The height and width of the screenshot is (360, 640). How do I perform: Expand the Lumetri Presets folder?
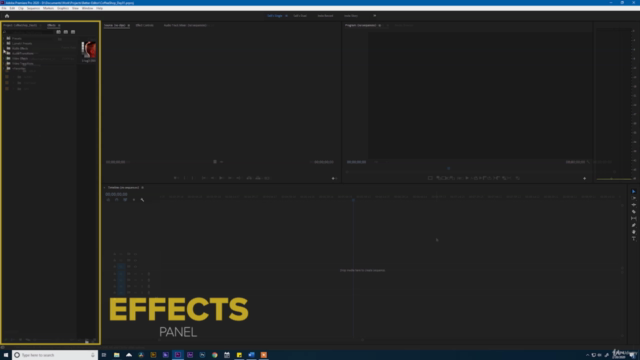(4, 43)
